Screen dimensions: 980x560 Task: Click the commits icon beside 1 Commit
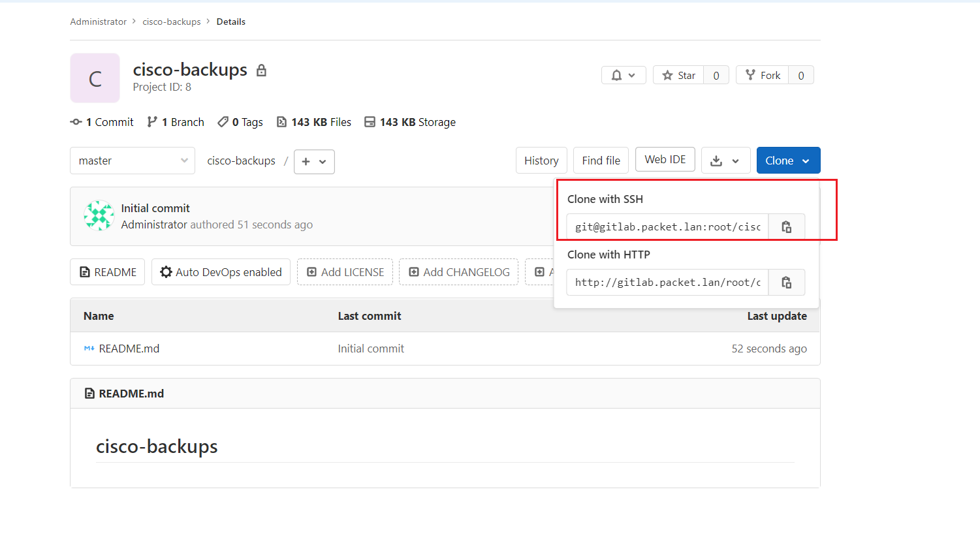pyautogui.click(x=76, y=121)
